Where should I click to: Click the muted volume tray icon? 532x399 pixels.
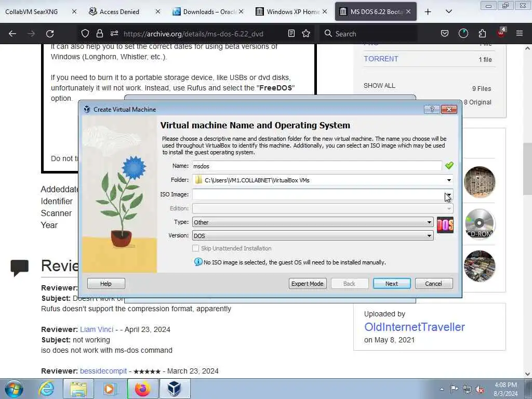pyautogui.click(x=480, y=389)
